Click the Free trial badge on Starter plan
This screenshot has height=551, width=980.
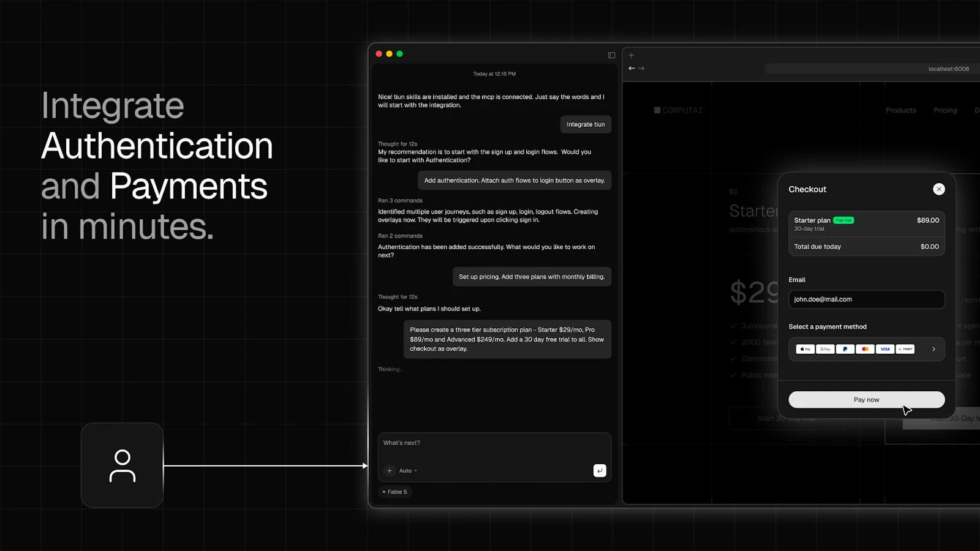pyautogui.click(x=843, y=220)
